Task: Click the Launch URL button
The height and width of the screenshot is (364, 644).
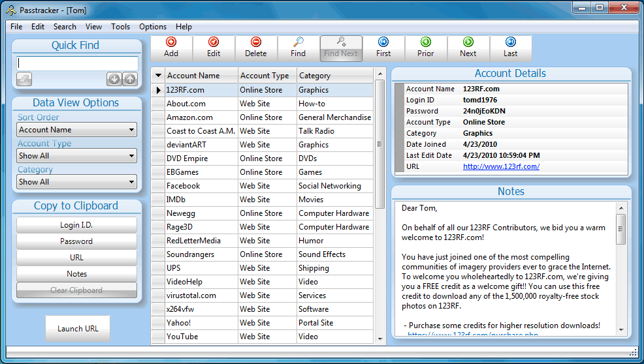Action: pyautogui.click(x=78, y=329)
